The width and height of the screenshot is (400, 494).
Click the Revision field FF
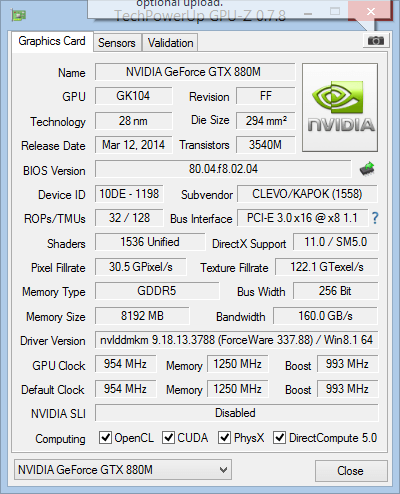click(266, 96)
